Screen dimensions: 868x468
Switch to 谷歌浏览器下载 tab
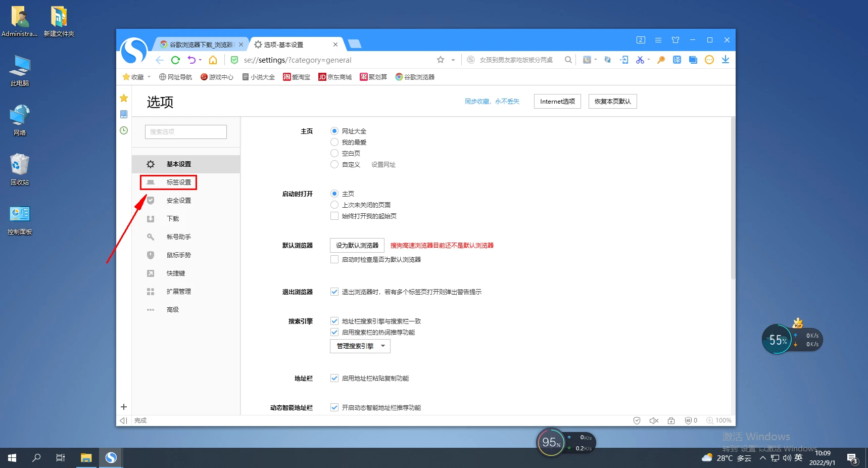coord(202,44)
